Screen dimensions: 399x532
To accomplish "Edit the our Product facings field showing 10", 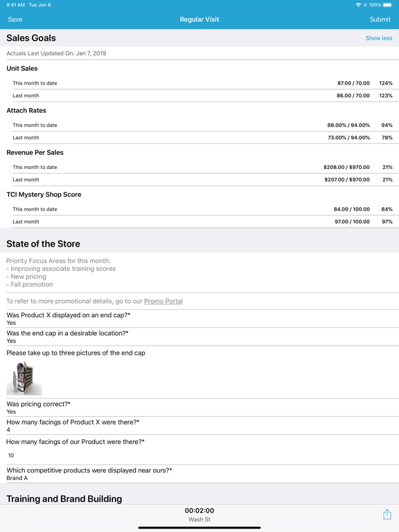I will [x=199, y=455].
